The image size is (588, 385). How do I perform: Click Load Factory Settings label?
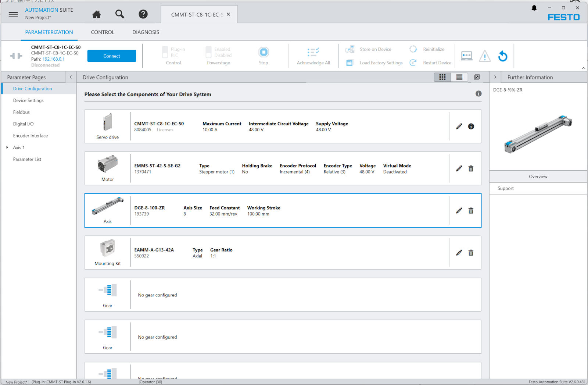381,63
